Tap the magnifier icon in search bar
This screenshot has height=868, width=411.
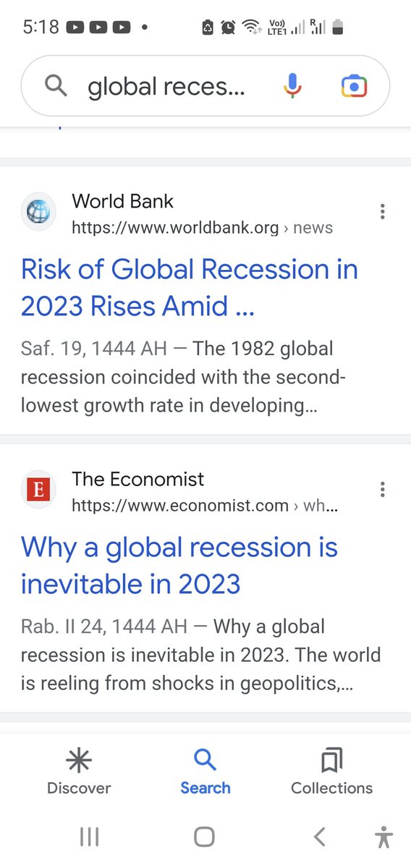point(56,87)
